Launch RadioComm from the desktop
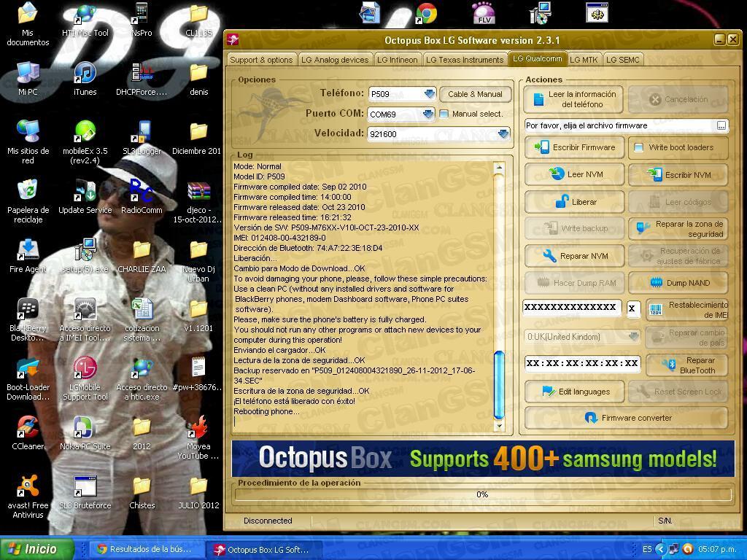 tap(142, 197)
